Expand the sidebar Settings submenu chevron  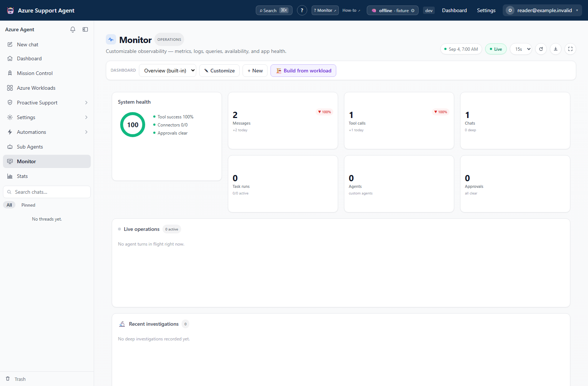pos(86,117)
